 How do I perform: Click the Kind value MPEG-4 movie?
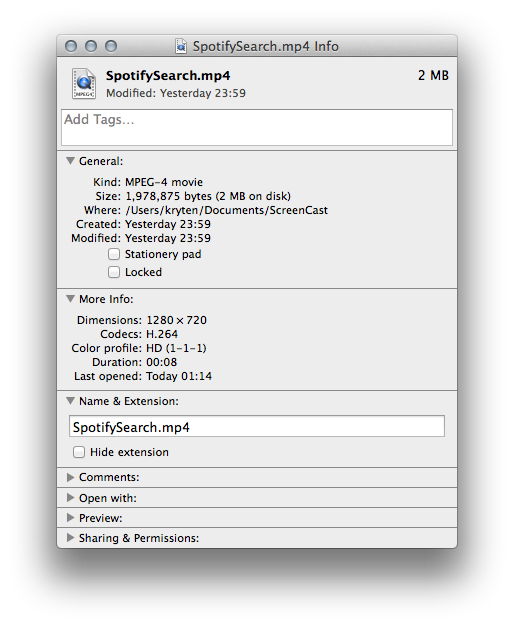(x=164, y=182)
